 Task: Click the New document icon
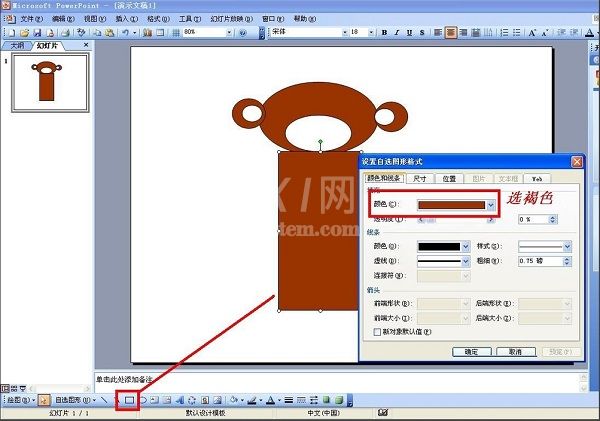click(12, 33)
